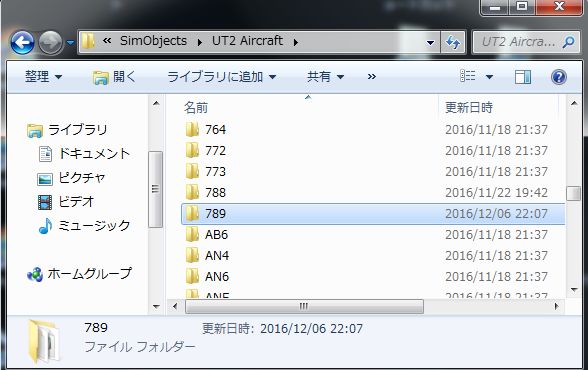
Task: Change the view with the view icon
Action: tap(468, 76)
